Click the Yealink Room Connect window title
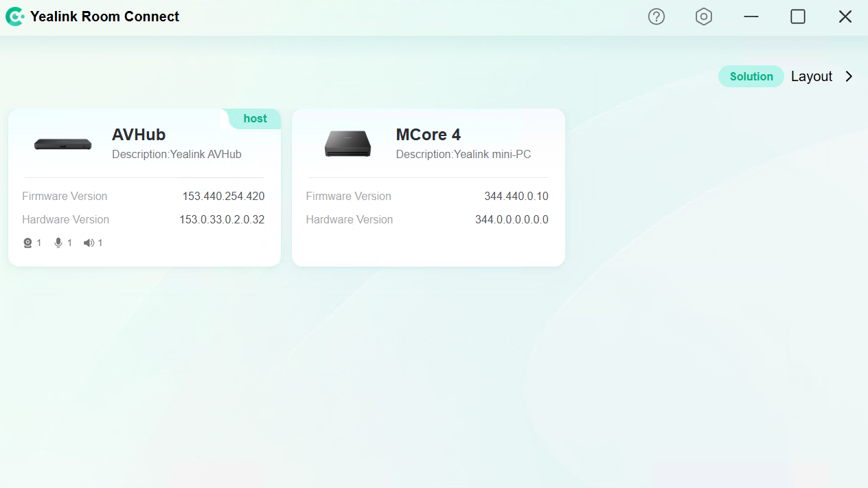This screenshot has width=868, height=488. (105, 16)
